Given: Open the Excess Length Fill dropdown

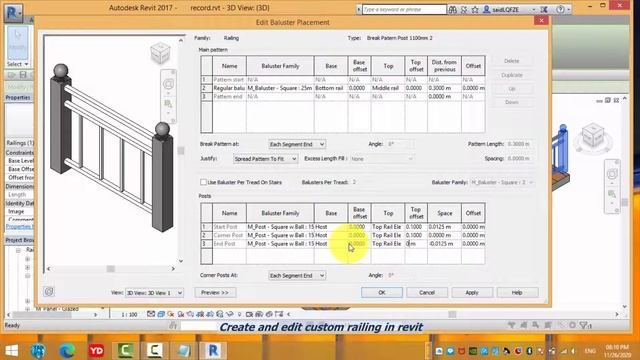Looking at the screenshot, I should click(382, 159).
